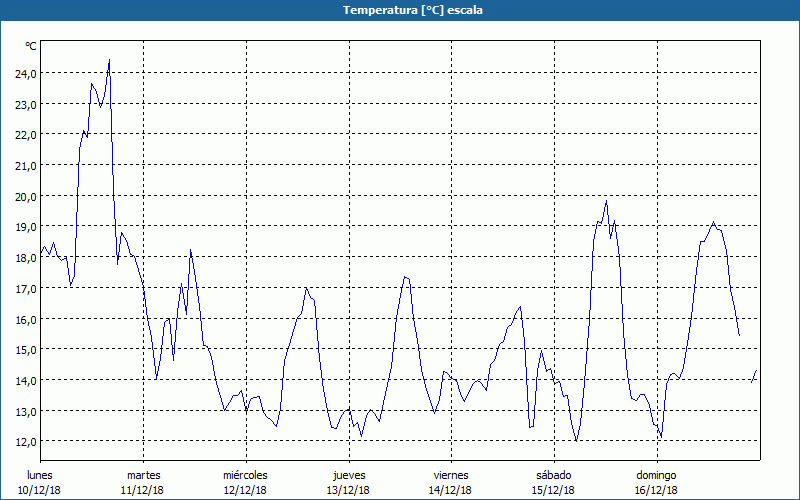The width and height of the screenshot is (800, 500).
Task: Click the 'miércoles' day label
Action: (245, 475)
